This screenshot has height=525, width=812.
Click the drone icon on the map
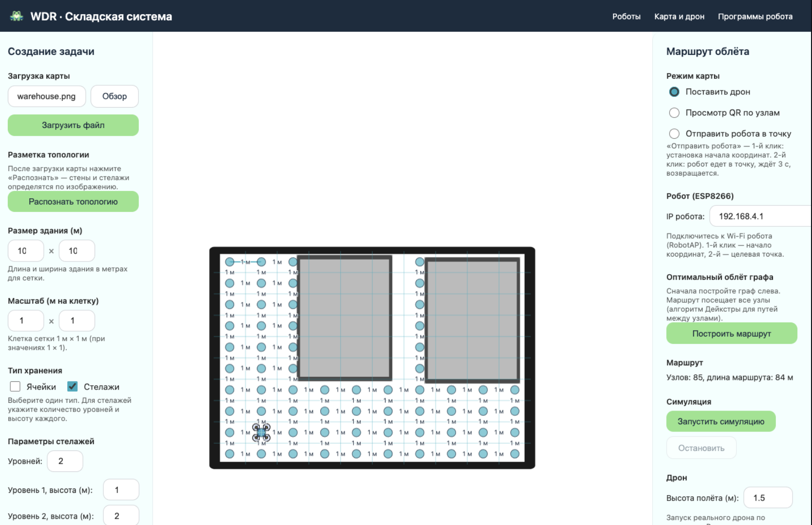click(x=261, y=432)
